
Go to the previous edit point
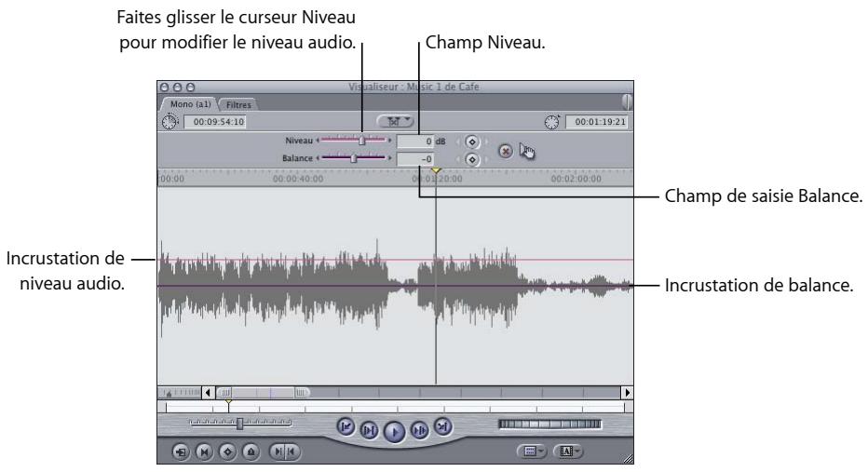click(346, 426)
